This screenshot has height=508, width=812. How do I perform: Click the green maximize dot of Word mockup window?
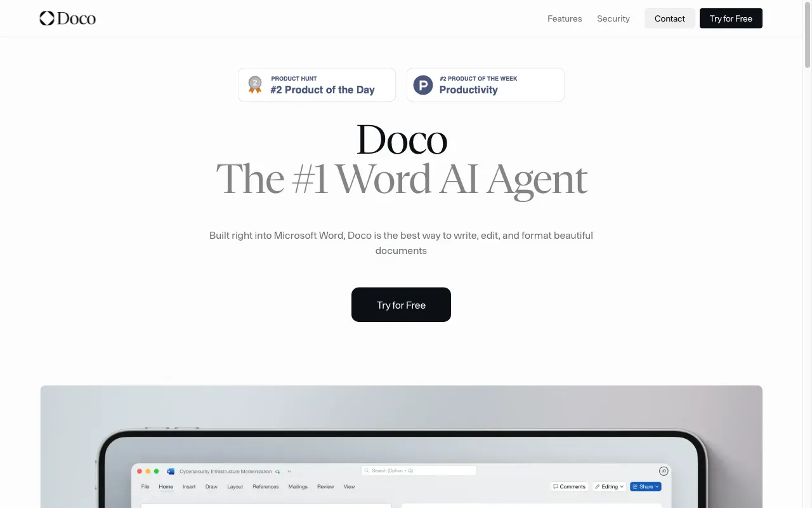(x=157, y=471)
